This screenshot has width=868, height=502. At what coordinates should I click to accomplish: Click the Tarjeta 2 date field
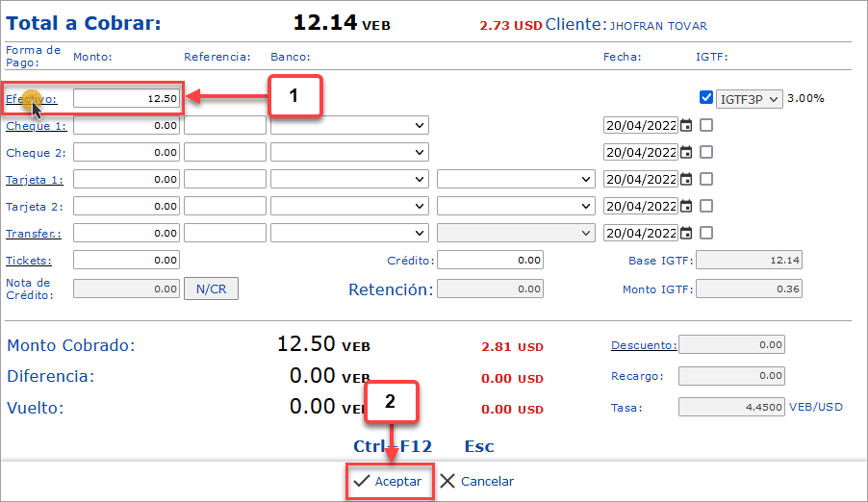point(641,206)
